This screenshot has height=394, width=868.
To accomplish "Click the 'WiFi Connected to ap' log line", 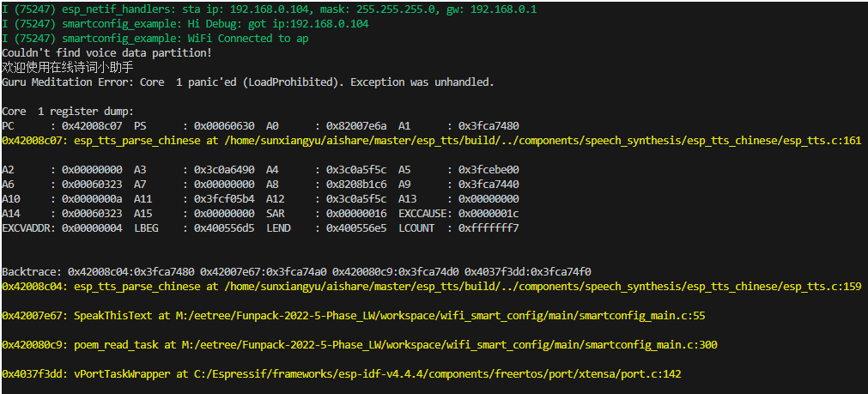I will [x=155, y=38].
